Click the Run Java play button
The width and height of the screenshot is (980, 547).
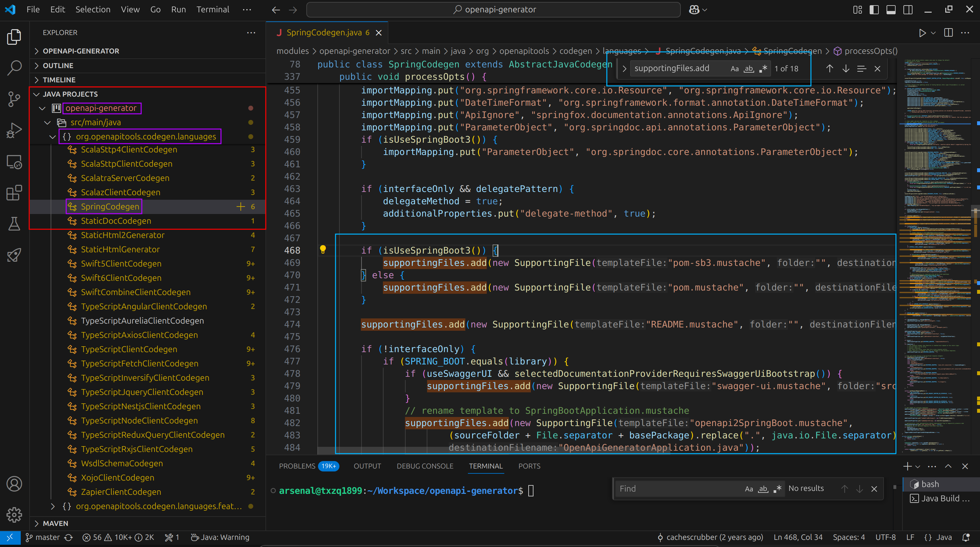click(x=922, y=33)
